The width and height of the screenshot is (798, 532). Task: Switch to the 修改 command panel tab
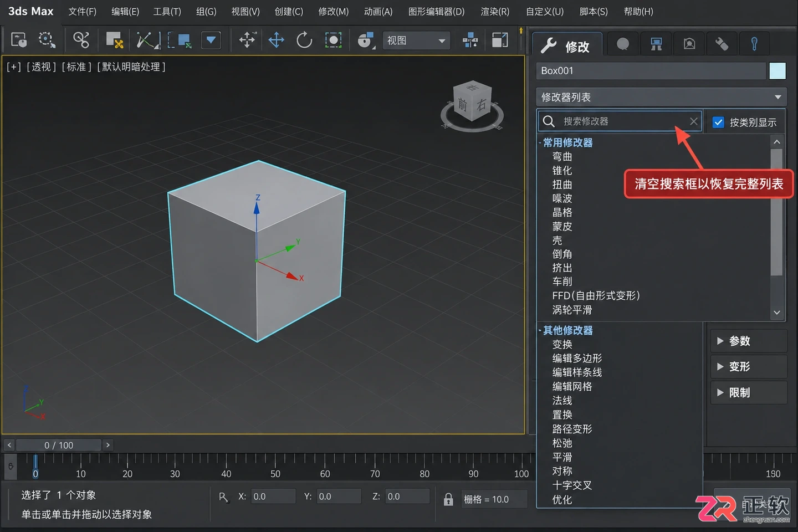(566, 45)
